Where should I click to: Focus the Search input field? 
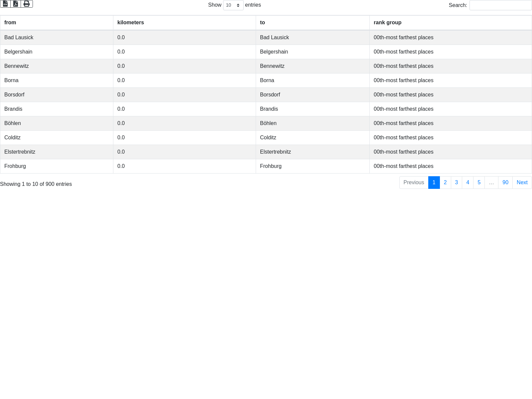(x=500, y=5)
